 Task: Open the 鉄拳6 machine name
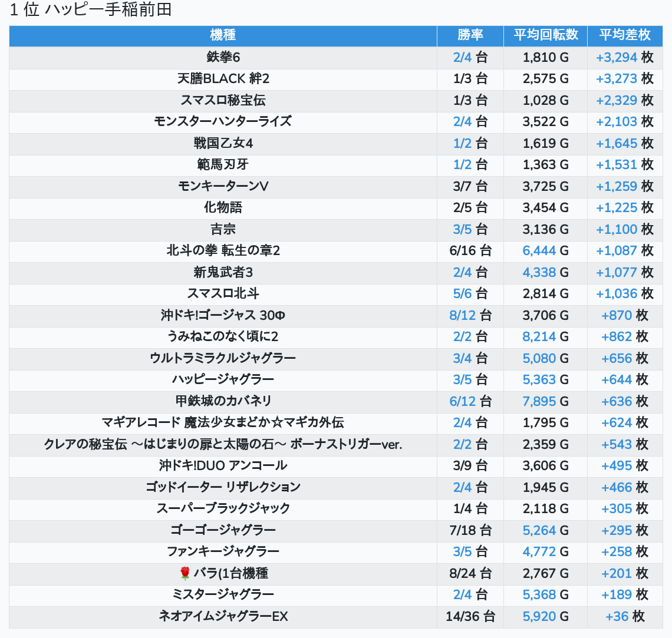coord(223,57)
